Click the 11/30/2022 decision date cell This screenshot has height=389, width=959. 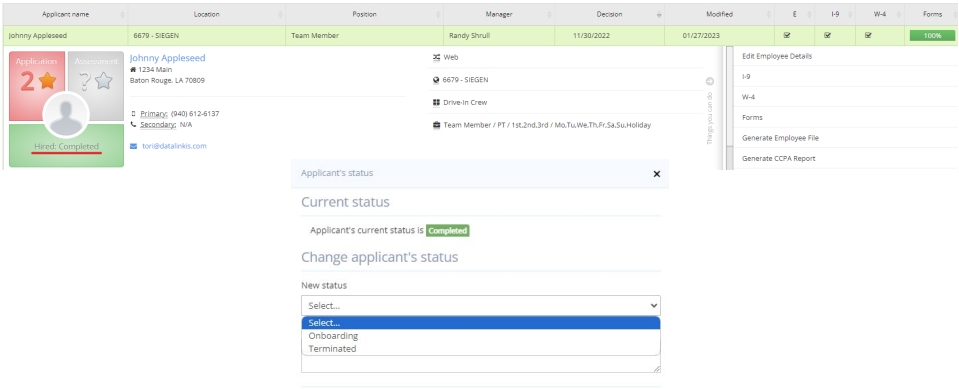609,35
